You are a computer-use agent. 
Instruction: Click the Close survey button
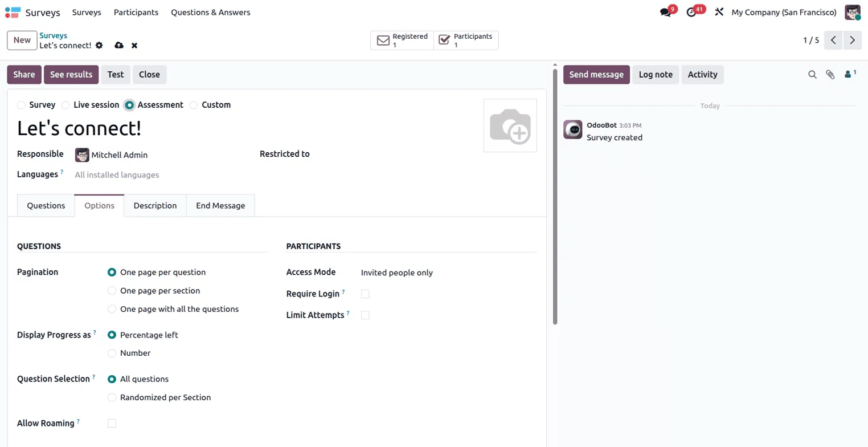(150, 75)
